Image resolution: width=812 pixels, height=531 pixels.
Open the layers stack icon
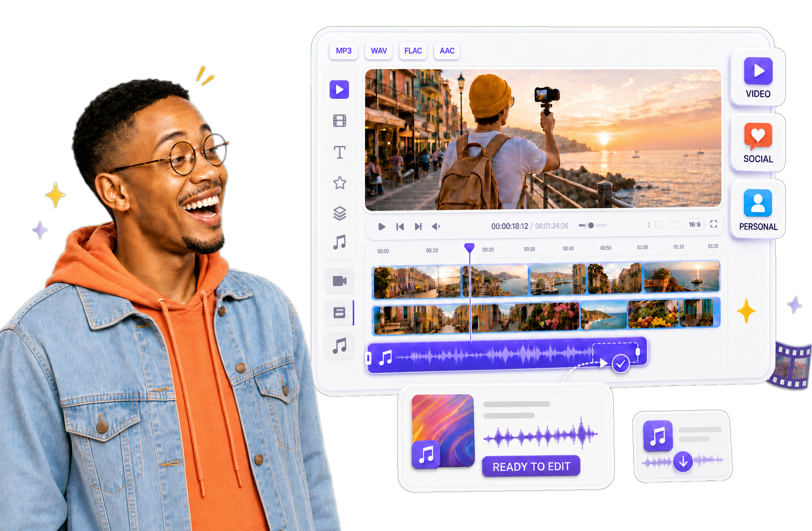(x=340, y=213)
